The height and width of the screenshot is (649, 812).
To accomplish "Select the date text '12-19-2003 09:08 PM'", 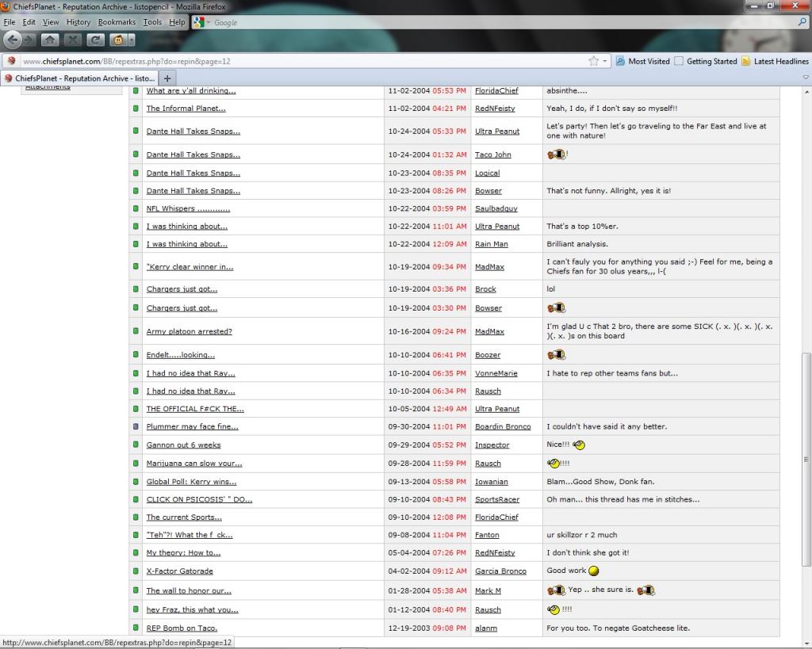I will coord(427,628).
